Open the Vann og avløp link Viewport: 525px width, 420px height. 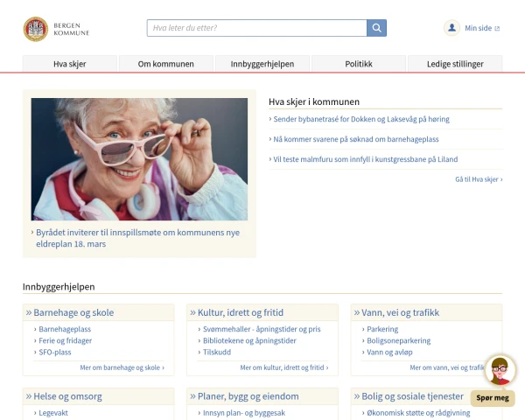[389, 353]
